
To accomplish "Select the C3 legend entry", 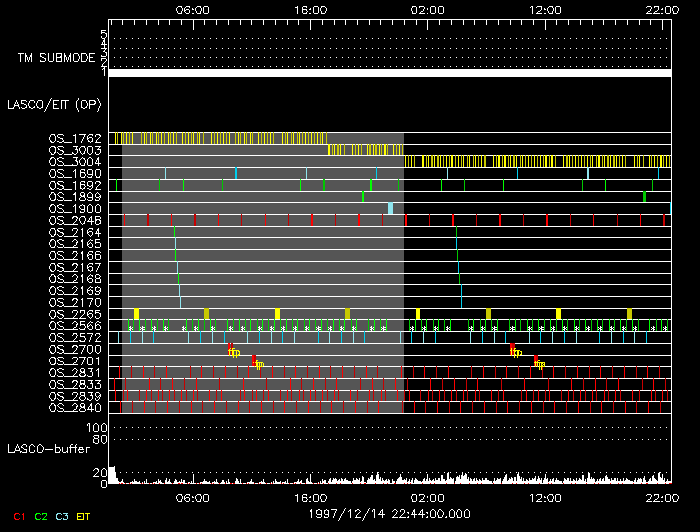I will [62, 515].
